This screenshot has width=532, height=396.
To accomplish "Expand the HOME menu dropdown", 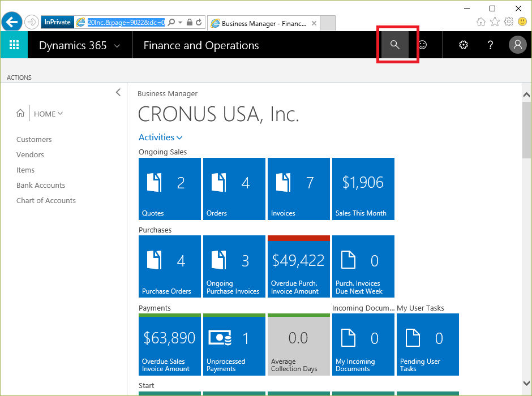I will (x=48, y=114).
